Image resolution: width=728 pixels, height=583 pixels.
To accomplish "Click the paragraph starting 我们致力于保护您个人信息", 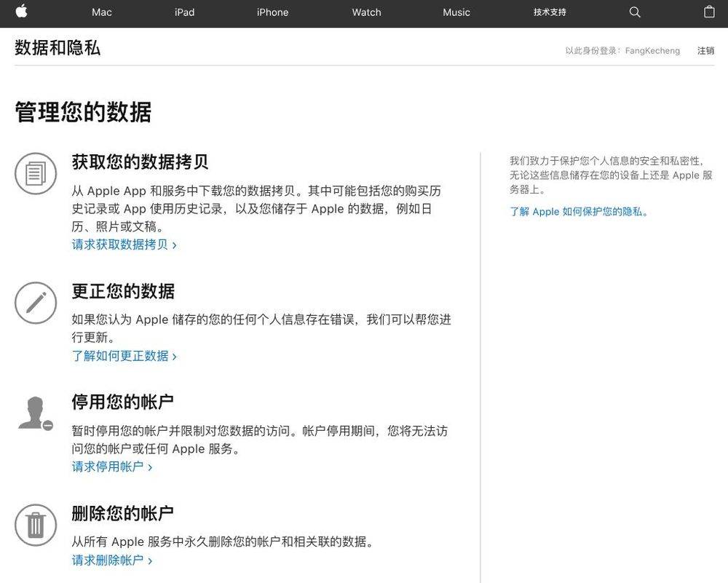I will 611,175.
